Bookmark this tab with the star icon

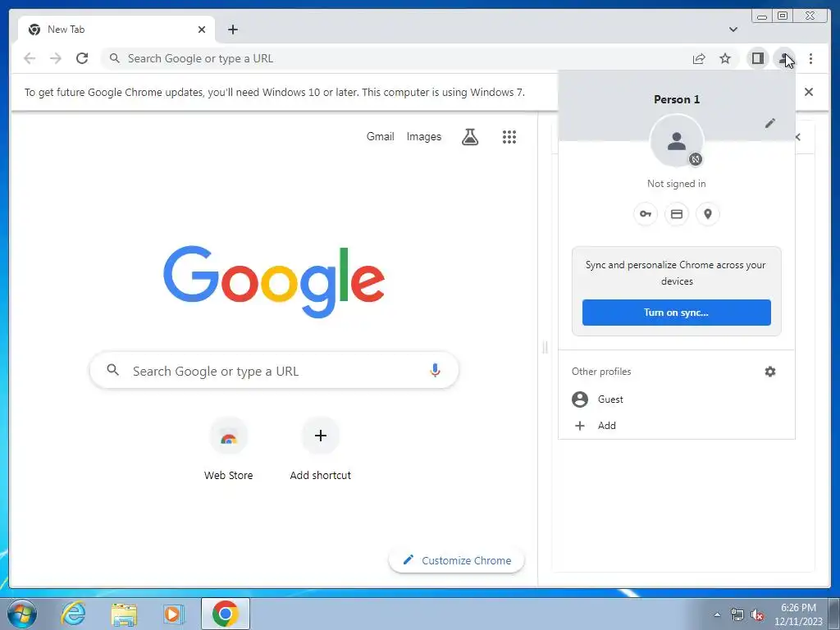pyautogui.click(x=725, y=58)
